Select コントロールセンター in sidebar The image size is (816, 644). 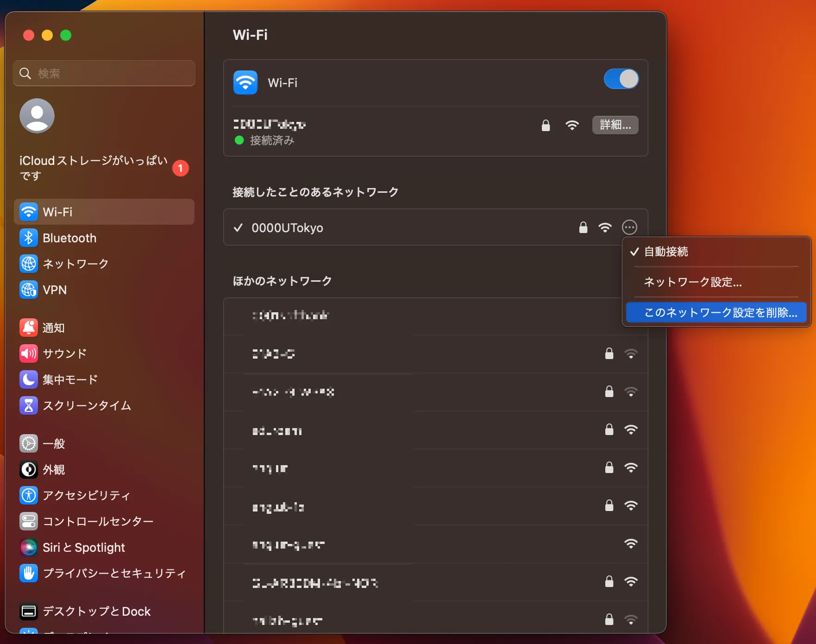(x=98, y=521)
